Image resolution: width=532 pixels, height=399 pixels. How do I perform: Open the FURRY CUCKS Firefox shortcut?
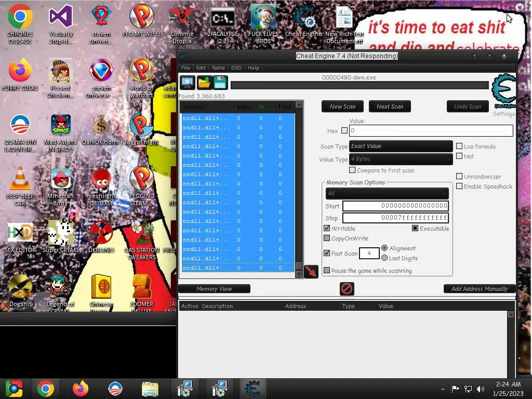(20, 75)
